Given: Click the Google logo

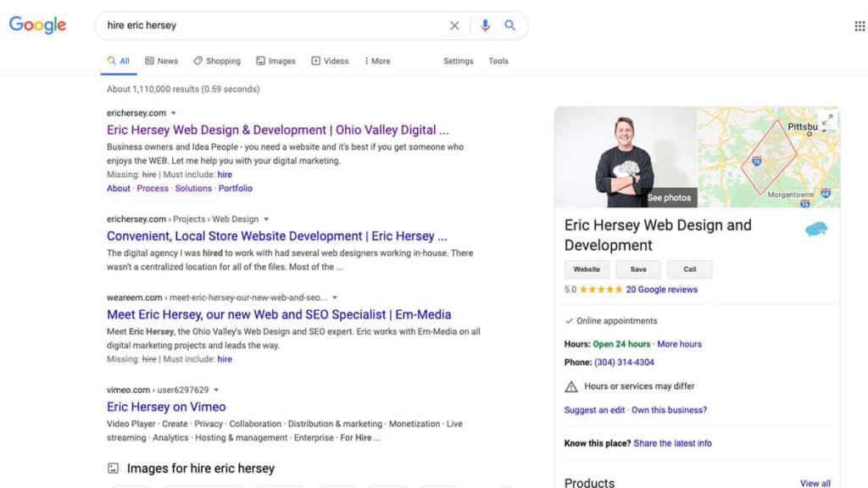Looking at the screenshot, I should point(37,25).
